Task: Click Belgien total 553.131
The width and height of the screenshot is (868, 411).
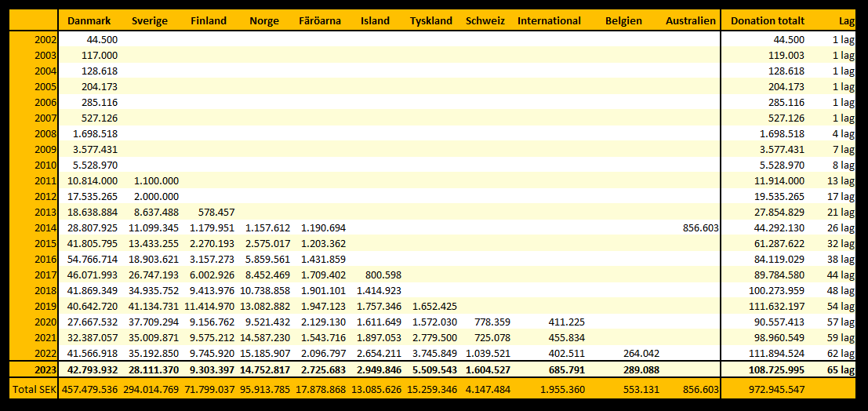Action: point(641,389)
